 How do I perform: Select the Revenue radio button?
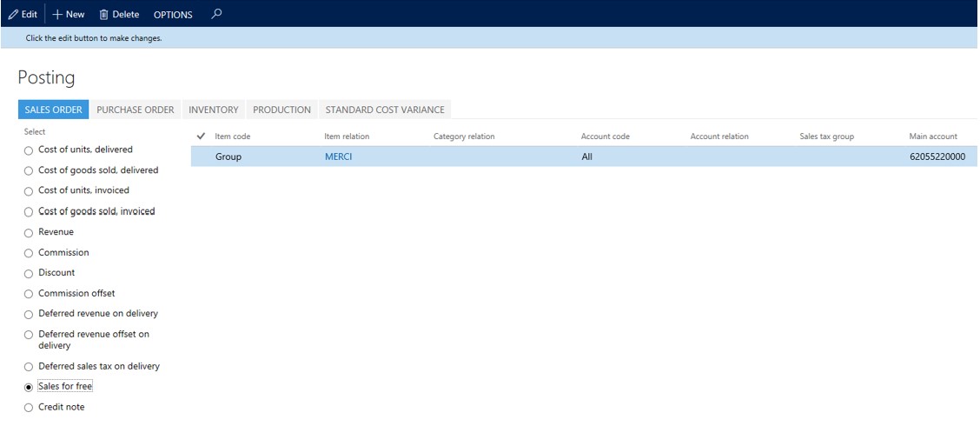point(28,233)
